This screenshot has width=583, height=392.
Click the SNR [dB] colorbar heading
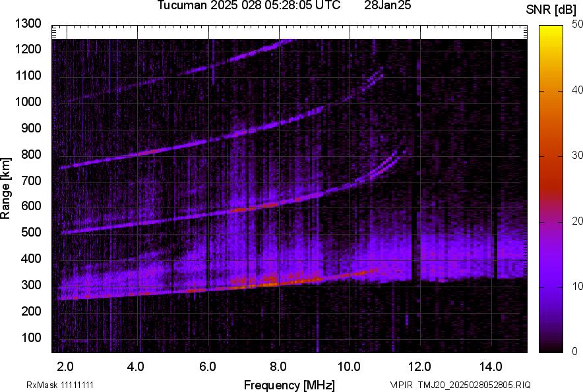pyautogui.click(x=551, y=9)
